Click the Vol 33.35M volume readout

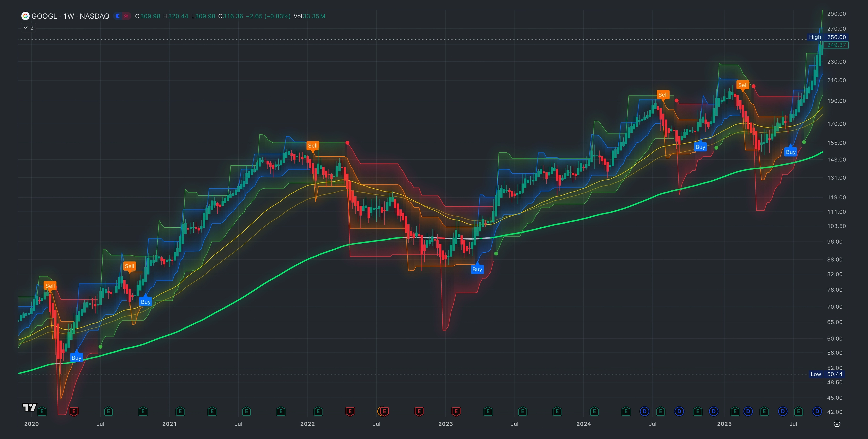coord(309,16)
